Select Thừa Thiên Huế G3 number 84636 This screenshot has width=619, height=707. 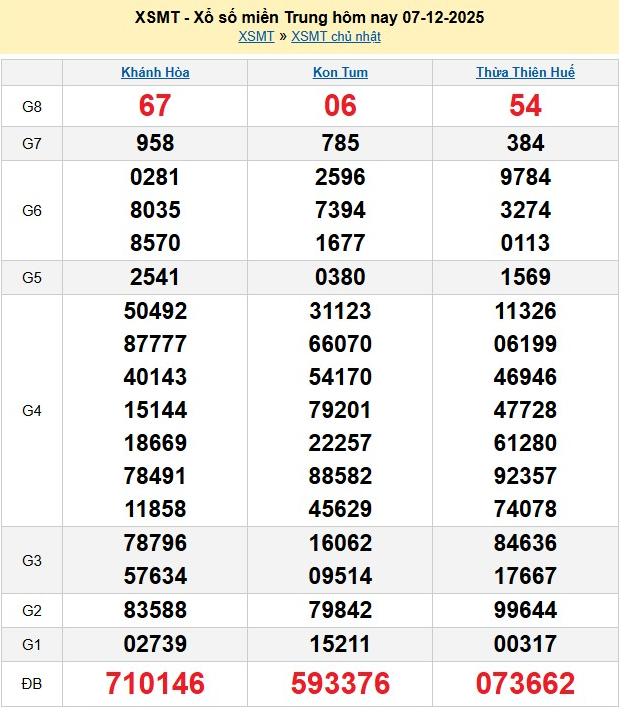click(x=525, y=543)
